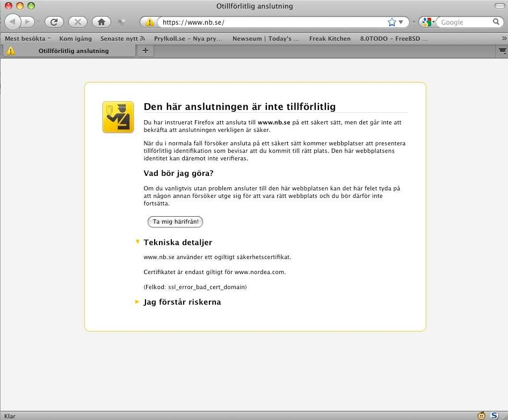Click the Back navigation arrow
The image size is (508, 420).
(12, 22)
